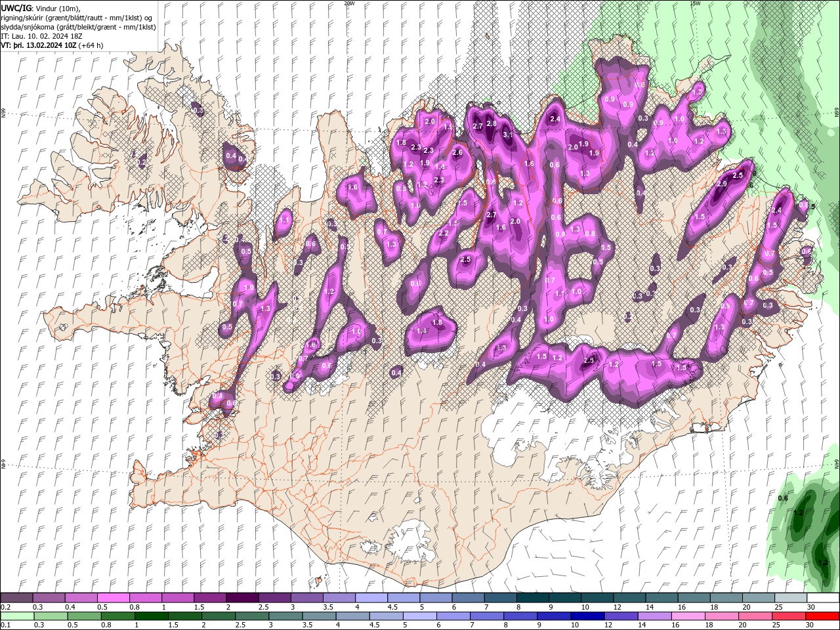This screenshot has width=840, height=630.
Task: Click the pale green lower swatch between 0.1 and 0.3
Action: tap(17, 616)
